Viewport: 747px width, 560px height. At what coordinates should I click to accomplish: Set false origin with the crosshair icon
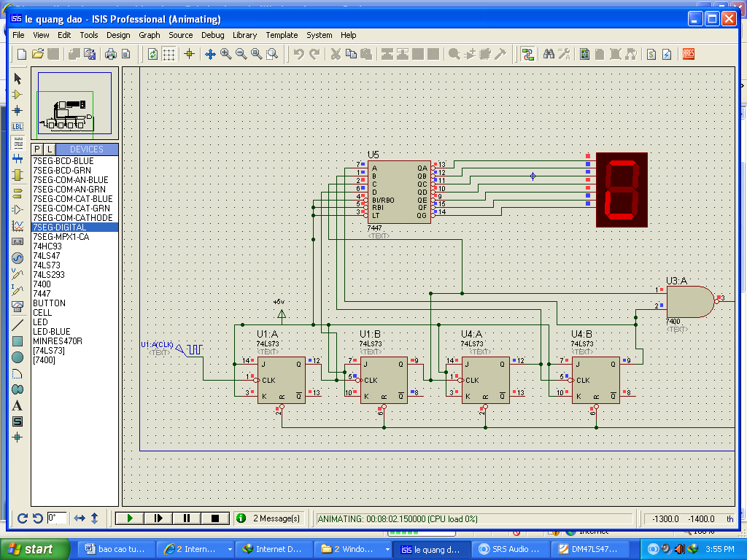[x=189, y=54]
